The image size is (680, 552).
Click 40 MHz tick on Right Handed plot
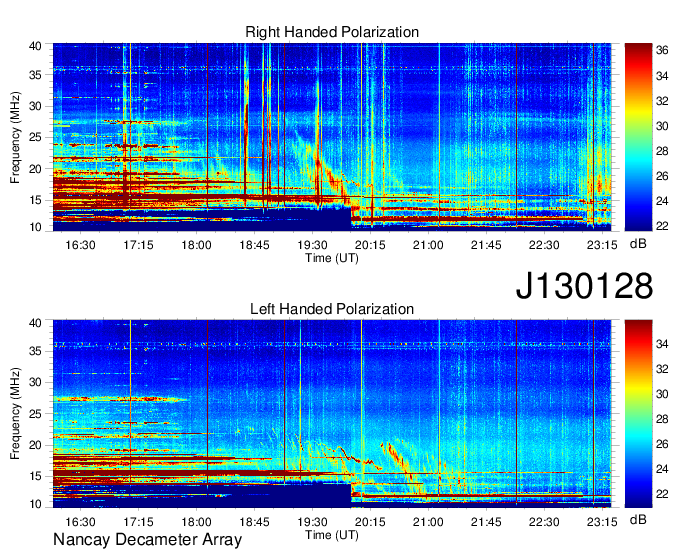coord(35,46)
